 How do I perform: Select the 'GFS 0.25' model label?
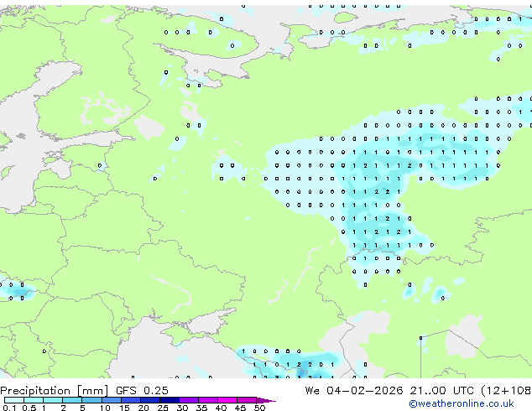click(x=142, y=391)
